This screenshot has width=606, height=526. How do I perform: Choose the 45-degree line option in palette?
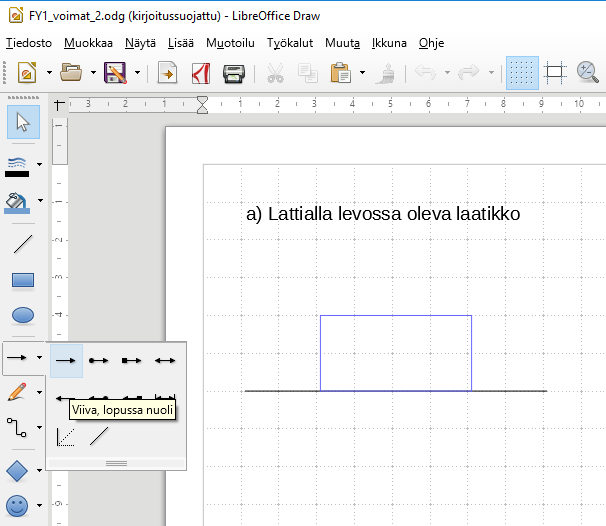[x=66, y=437]
